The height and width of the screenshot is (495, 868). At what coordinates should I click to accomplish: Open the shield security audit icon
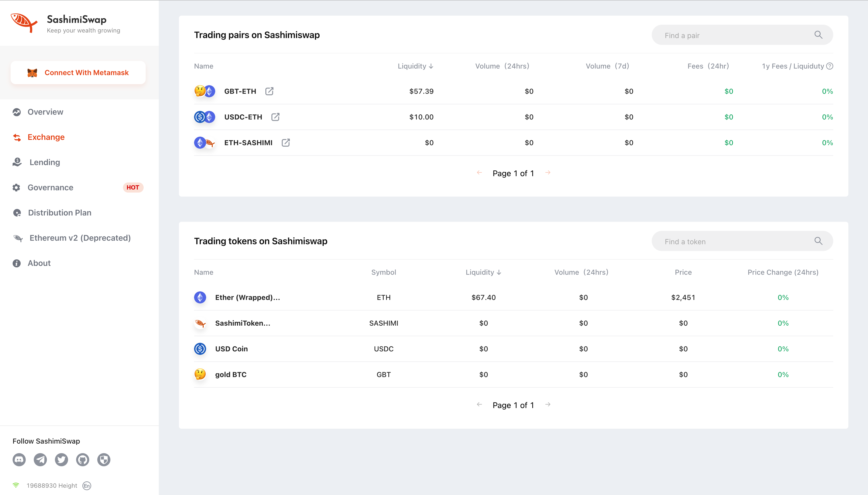(104, 460)
